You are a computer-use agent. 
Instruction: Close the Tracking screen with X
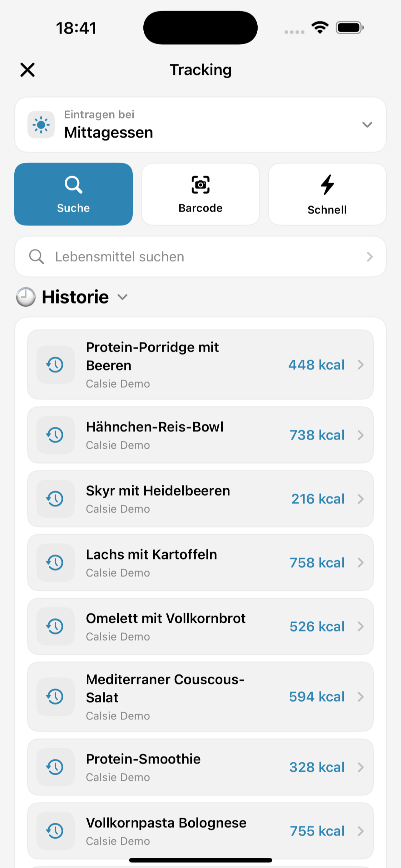(27, 70)
